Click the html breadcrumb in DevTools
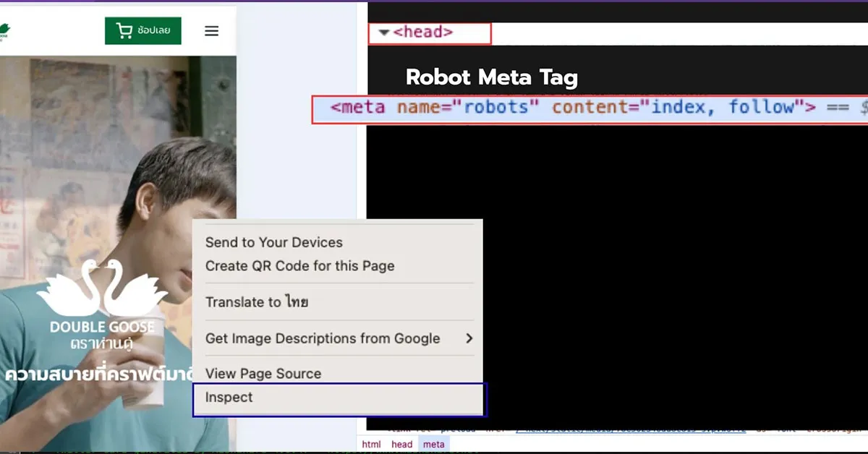Image resolution: width=868 pixels, height=454 pixels. point(371,445)
